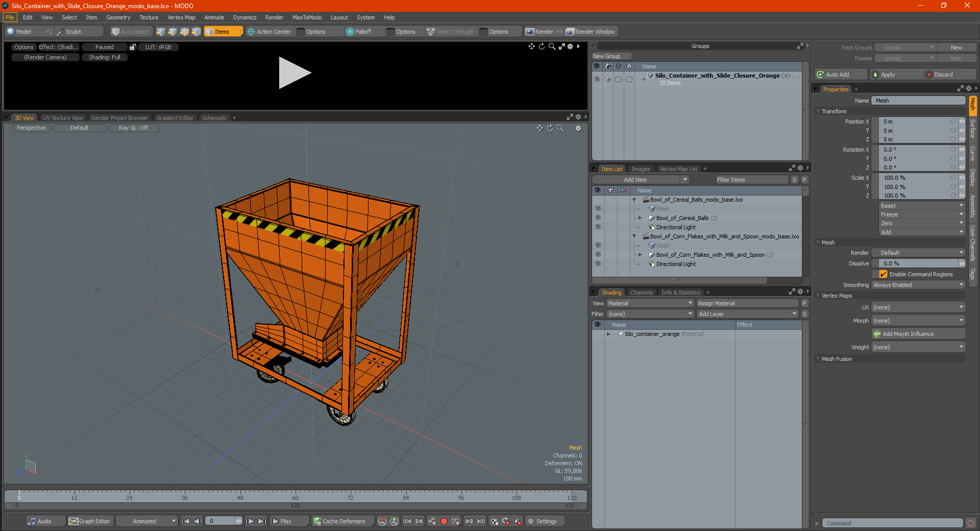Toggle visibility of second Directional Light

[x=598, y=264]
